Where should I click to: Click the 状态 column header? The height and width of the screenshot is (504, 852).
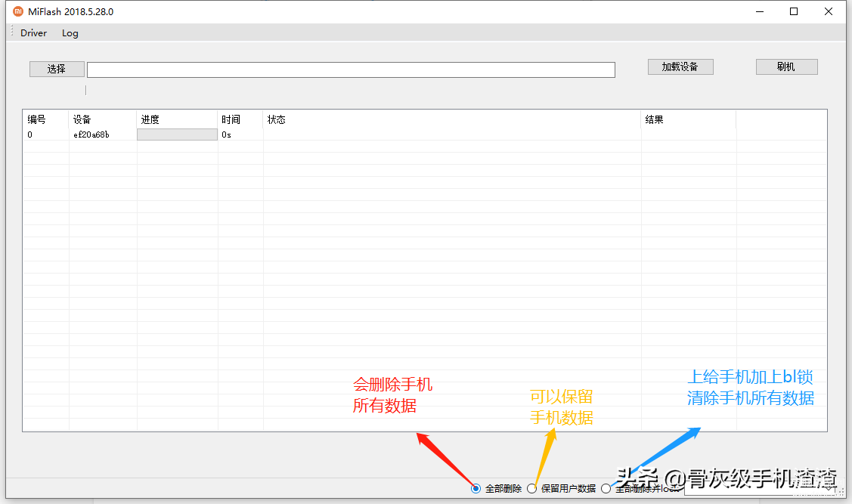pyautogui.click(x=452, y=119)
